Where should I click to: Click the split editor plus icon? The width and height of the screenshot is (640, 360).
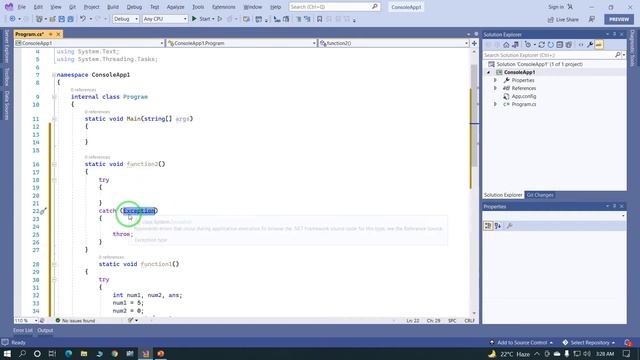(x=474, y=43)
